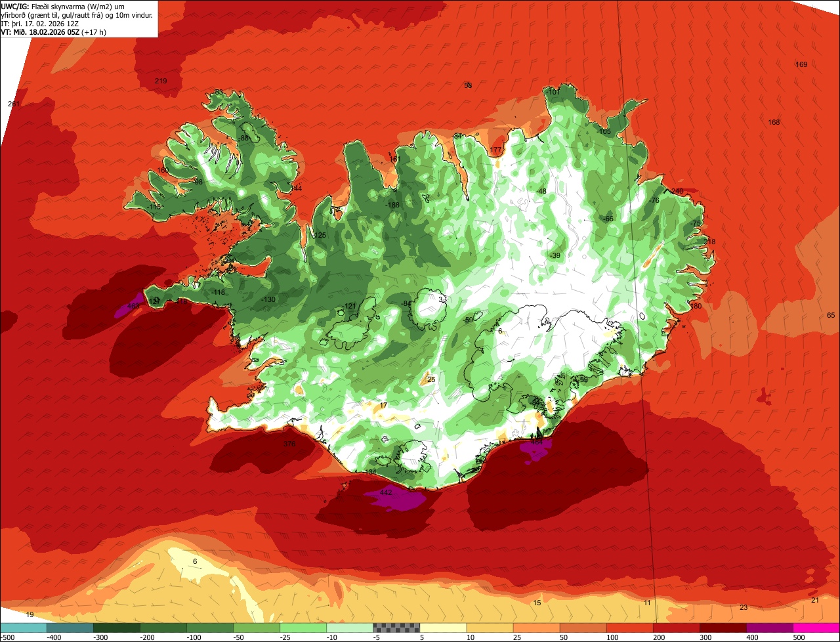Screen dimensions: 840x642
Task: Pick the purple 400 to 500 legend swatch
Action: coord(769,628)
